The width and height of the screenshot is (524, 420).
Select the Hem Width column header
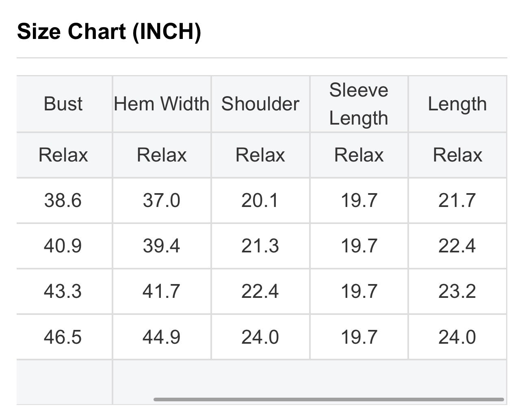click(162, 103)
